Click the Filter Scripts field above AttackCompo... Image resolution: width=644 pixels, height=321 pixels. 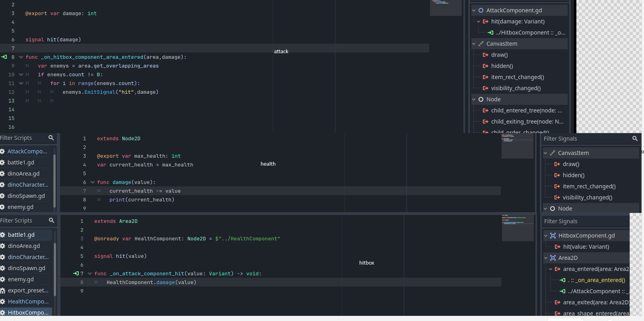28,138
